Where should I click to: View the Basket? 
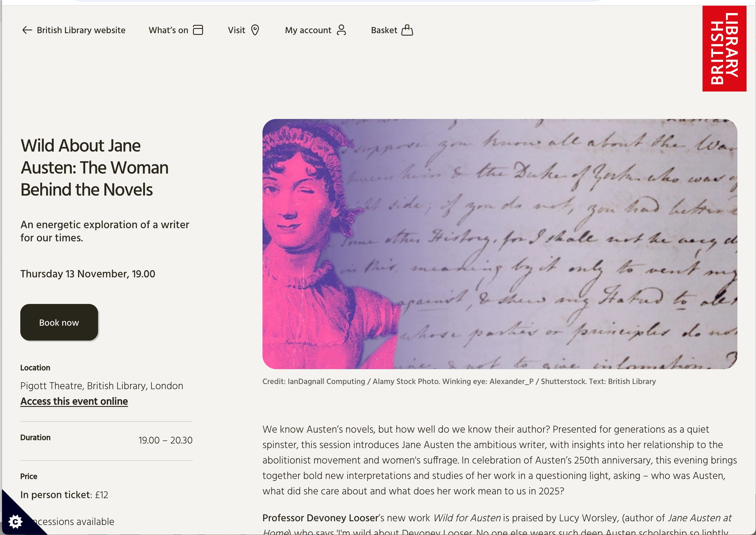pos(384,30)
